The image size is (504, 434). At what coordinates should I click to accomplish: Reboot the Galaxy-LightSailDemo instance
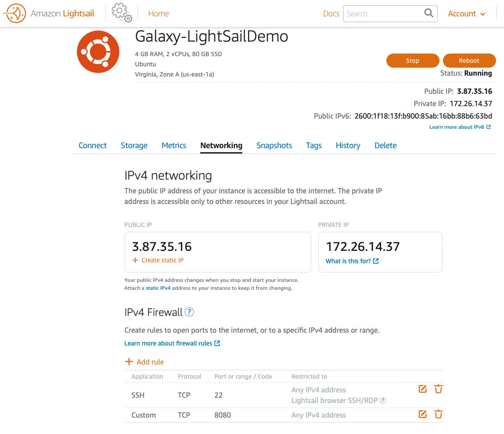click(469, 61)
